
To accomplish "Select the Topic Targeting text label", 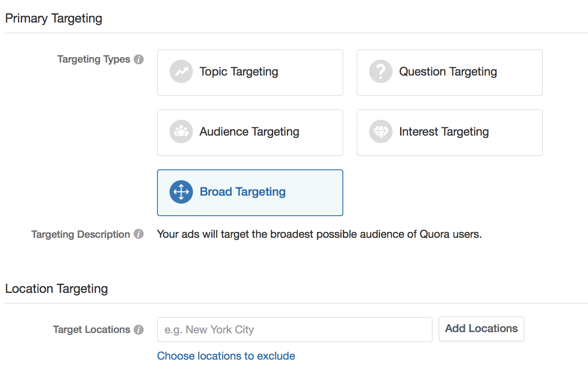I will (x=239, y=72).
